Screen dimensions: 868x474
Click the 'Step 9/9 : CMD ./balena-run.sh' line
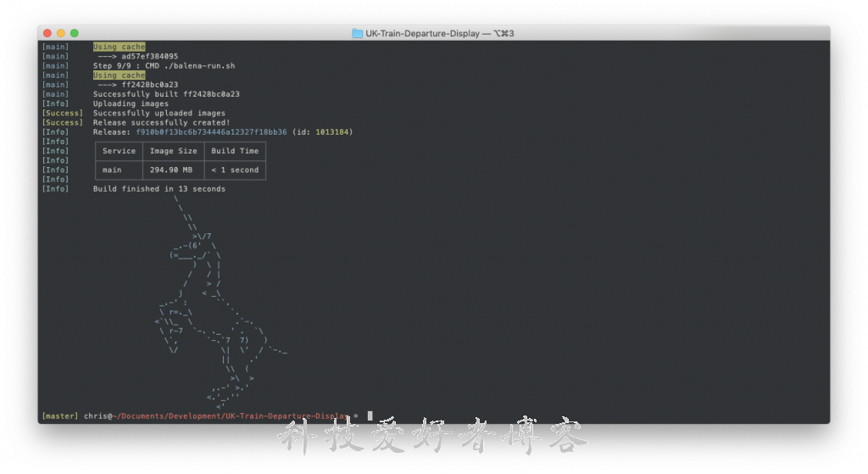[164, 65]
